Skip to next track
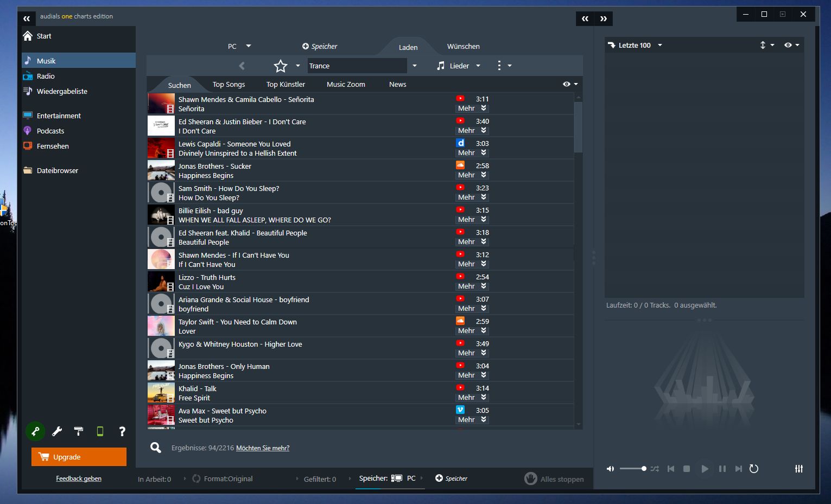Image resolution: width=831 pixels, height=504 pixels. point(738,469)
